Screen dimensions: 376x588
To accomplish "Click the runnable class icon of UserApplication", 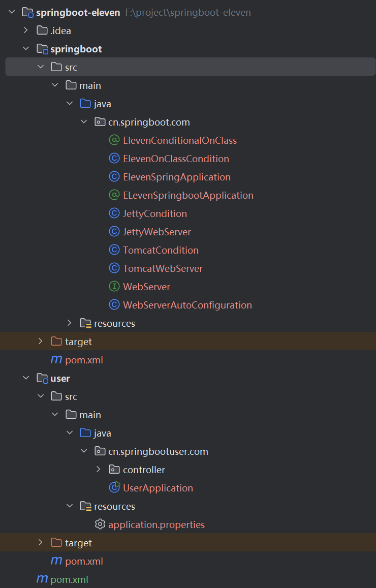I will click(114, 487).
